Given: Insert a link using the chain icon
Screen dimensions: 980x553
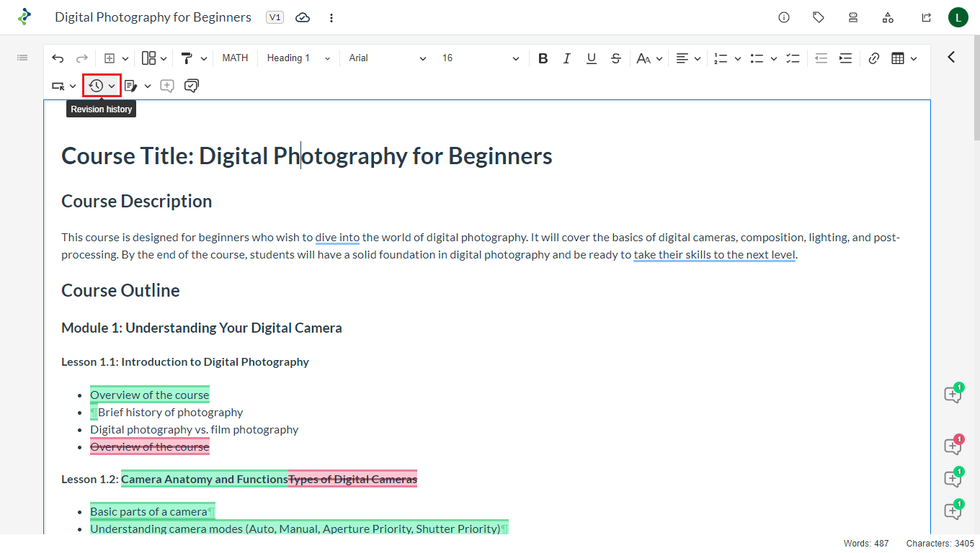Looking at the screenshot, I should tap(873, 58).
